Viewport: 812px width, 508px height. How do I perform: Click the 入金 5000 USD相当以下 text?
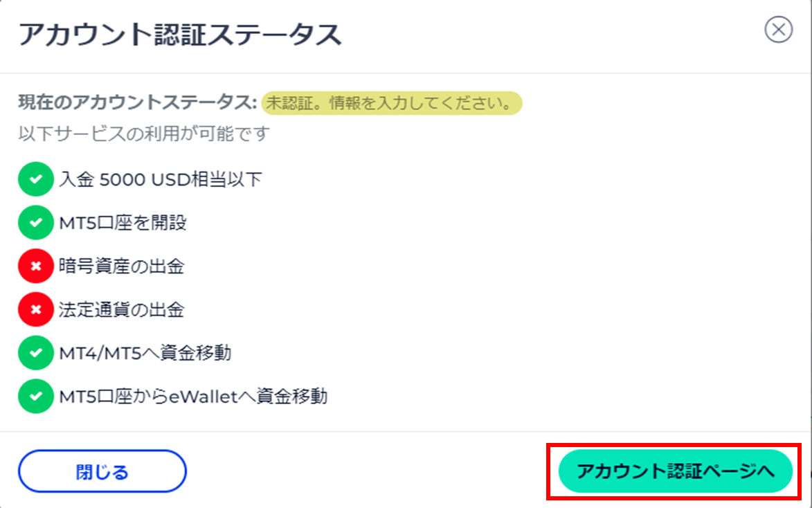pyautogui.click(x=161, y=180)
